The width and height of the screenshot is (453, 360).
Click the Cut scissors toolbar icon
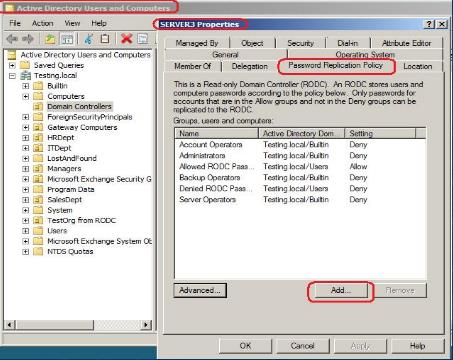(x=89, y=39)
